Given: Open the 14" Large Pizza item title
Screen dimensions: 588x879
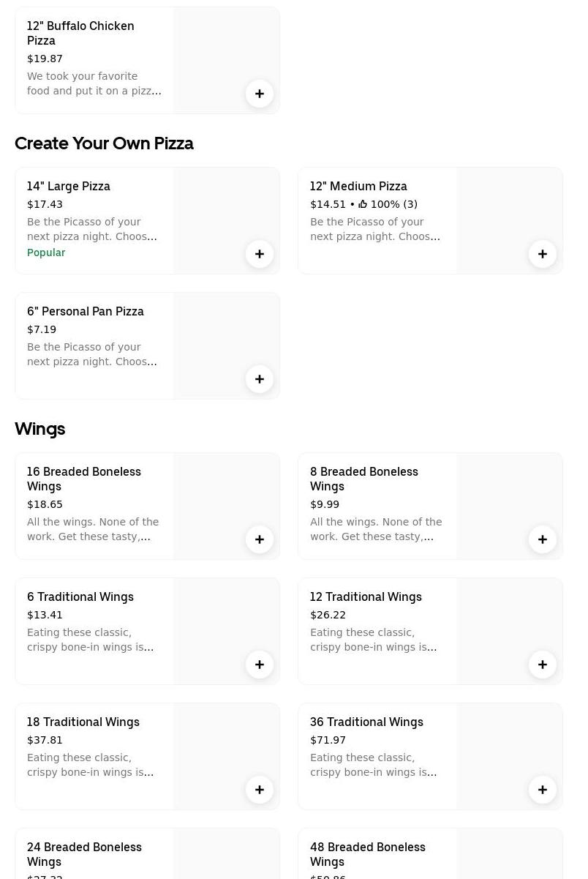Looking at the screenshot, I should (69, 186).
